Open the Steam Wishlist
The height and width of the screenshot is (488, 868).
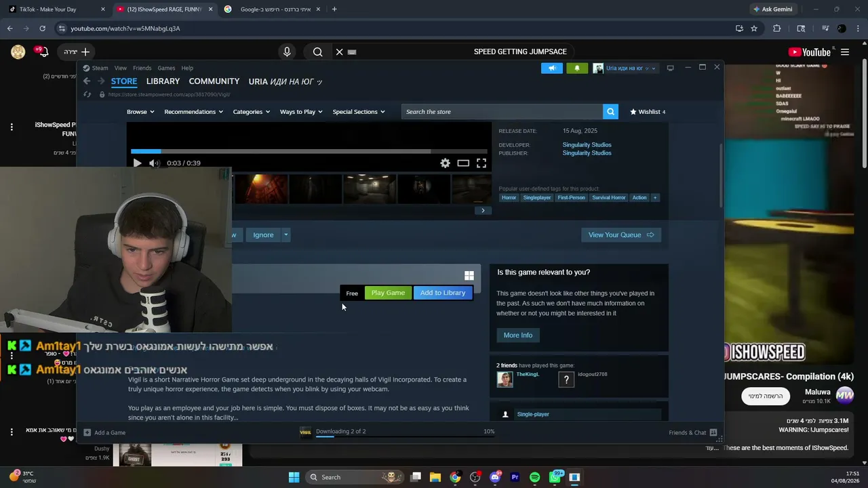(648, 112)
